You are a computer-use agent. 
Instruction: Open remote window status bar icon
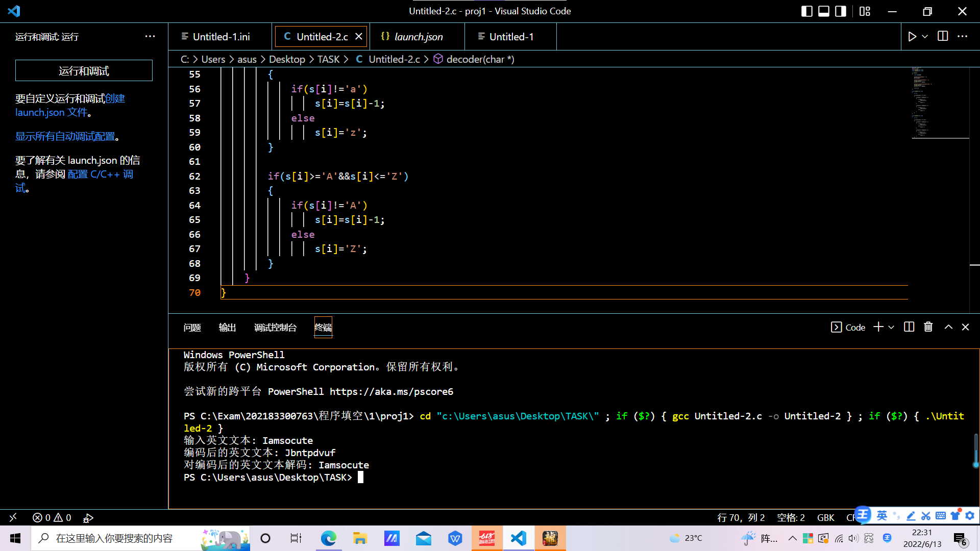click(13, 517)
